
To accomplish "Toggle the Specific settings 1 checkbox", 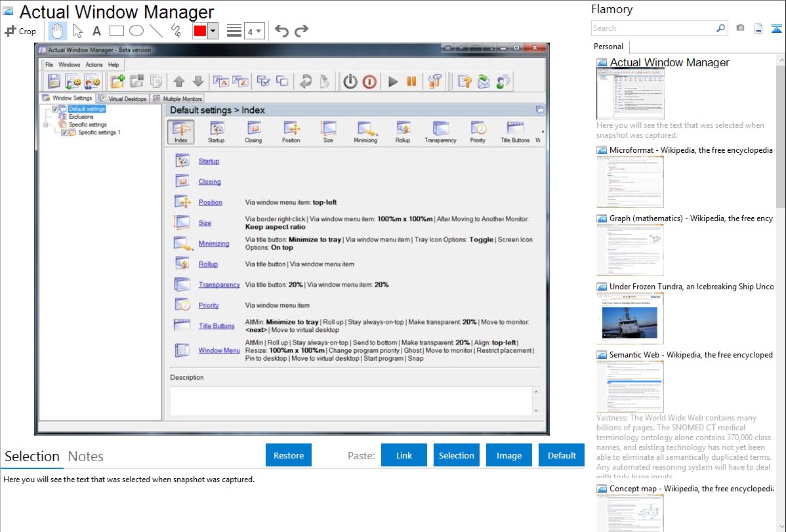I will coord(64,133).
